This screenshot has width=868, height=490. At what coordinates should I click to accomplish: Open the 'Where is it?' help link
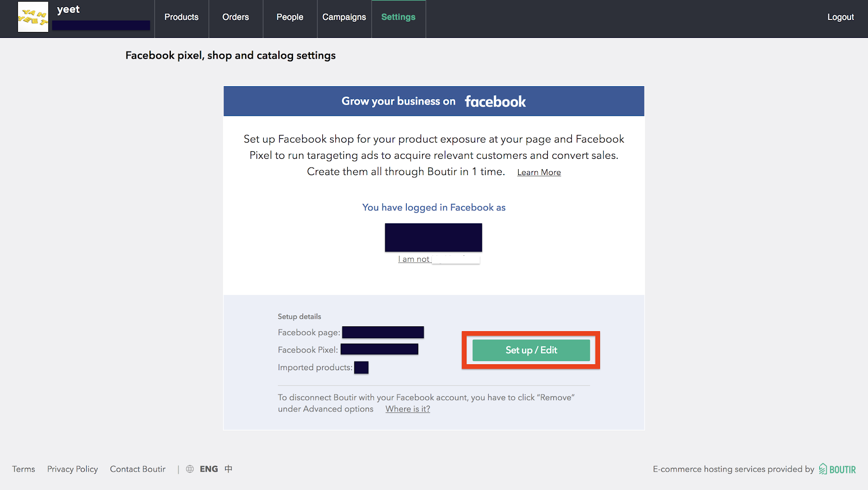tap(407, 409)
